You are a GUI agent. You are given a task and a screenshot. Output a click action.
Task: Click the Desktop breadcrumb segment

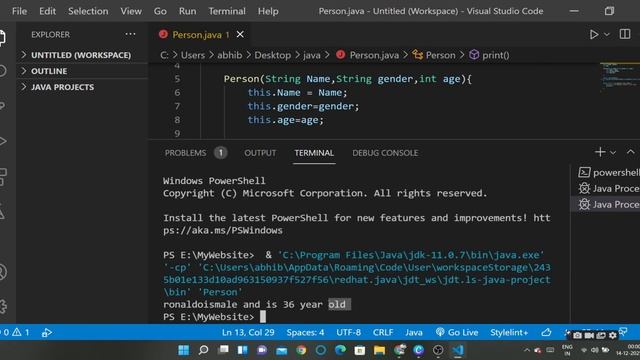coord(273,55)
